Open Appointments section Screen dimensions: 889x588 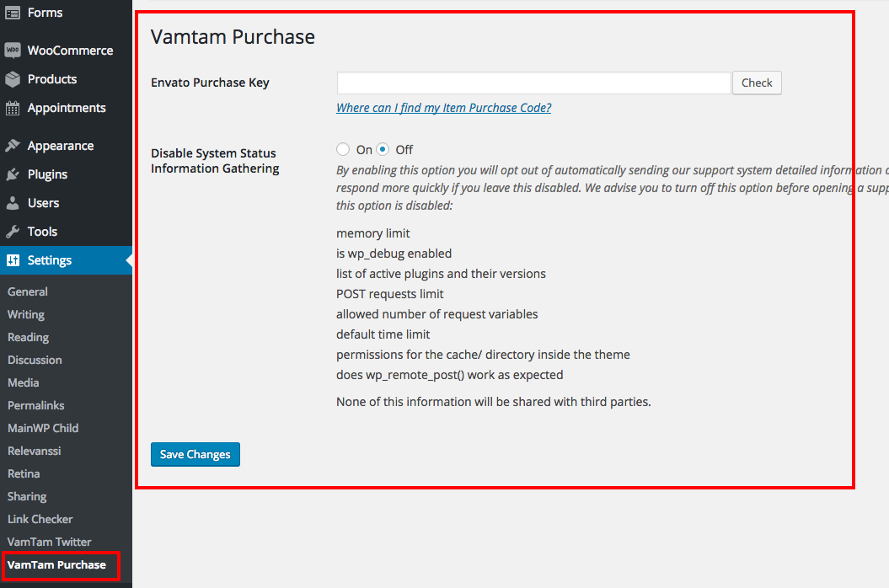[x=67, y=109]
